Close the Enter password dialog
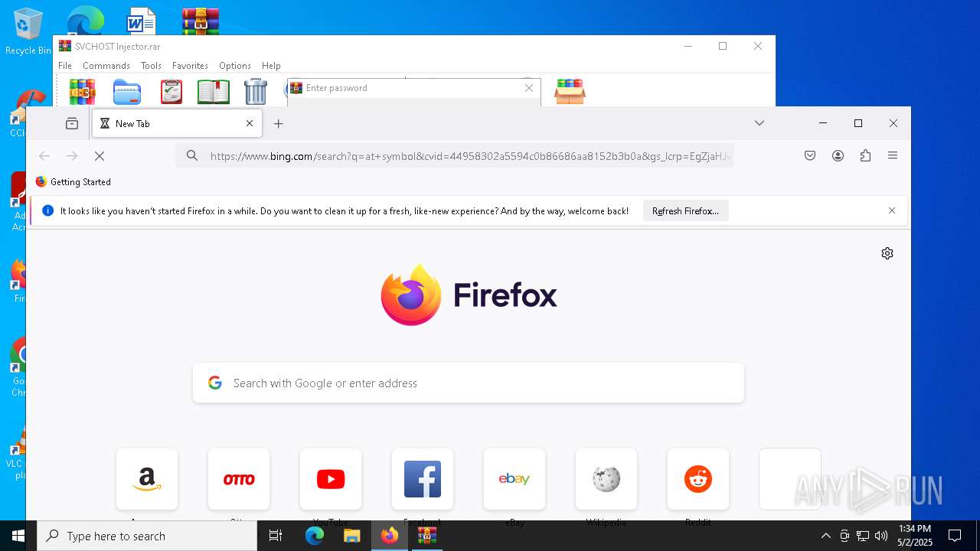The width and height of the screenshot is (980, 551). pyautogui.click(x=528, y=88)
